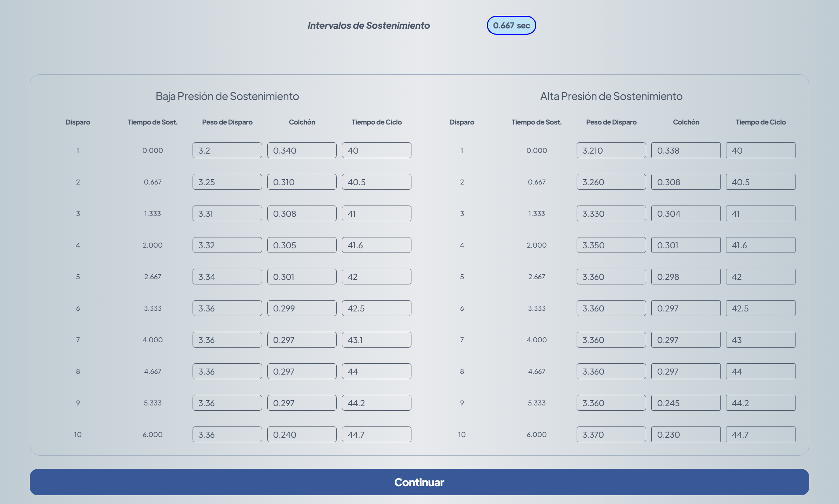Screen dimensions: 839x504
Task: Select low pressure shot 2 Colchón field
Action: point(302,182)
